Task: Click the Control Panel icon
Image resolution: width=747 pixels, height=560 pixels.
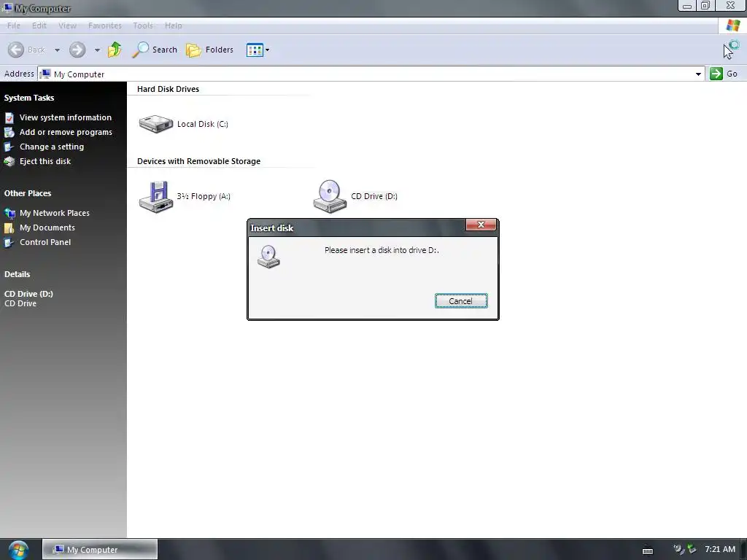Action: 9,243
